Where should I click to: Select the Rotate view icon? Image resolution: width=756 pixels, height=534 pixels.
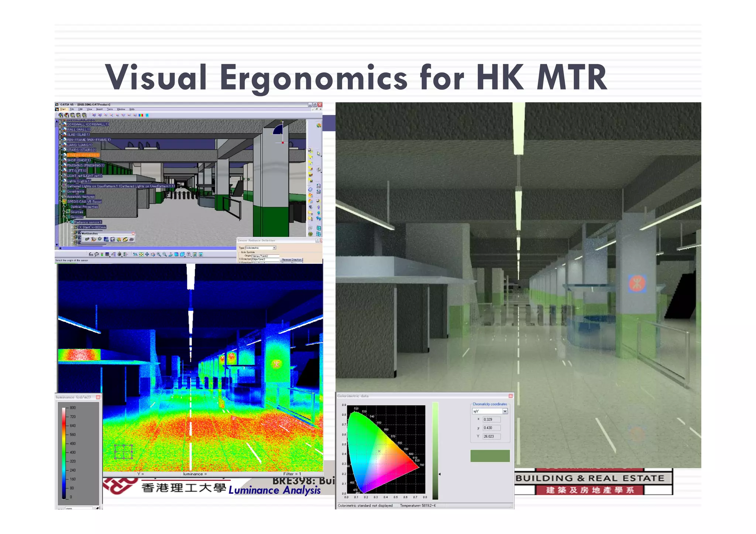(x=153, y=254)
